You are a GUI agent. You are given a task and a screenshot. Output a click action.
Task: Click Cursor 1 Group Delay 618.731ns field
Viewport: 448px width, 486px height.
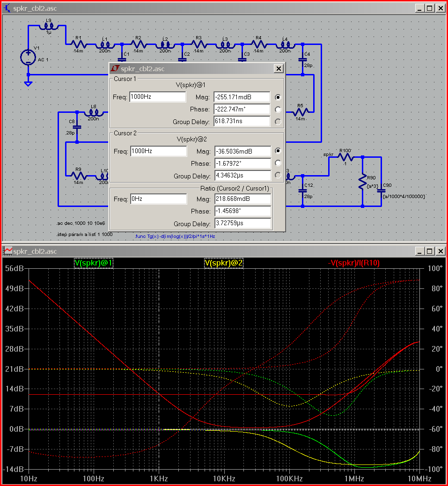click(242, 121)
